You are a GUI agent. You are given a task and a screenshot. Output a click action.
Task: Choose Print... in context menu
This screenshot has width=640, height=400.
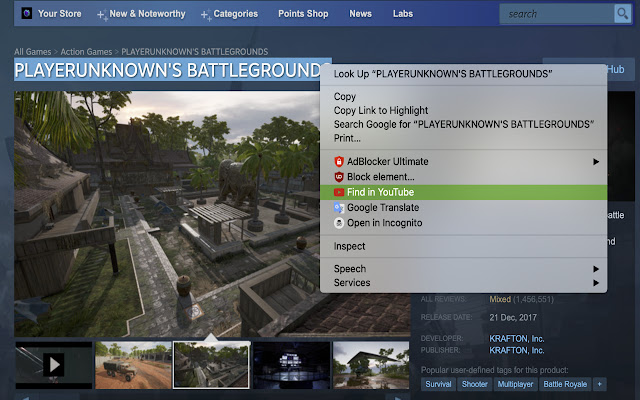point(463,138)
